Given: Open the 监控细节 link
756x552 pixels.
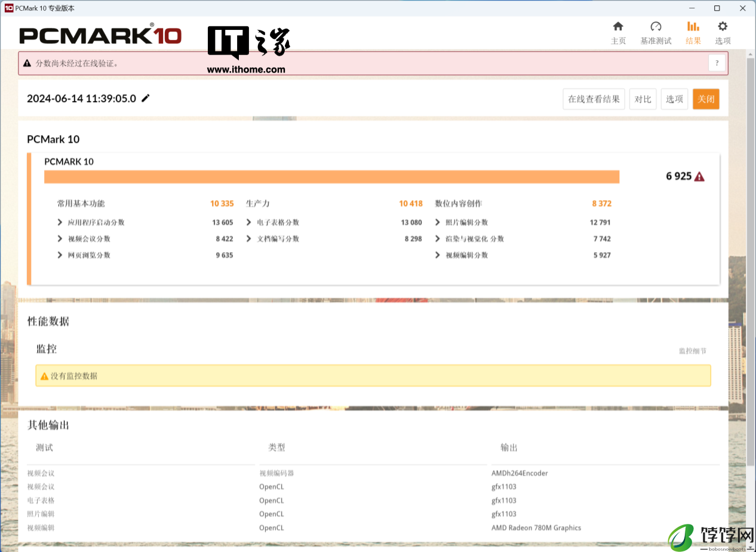Looking at the screenshot, I should 693,351.
